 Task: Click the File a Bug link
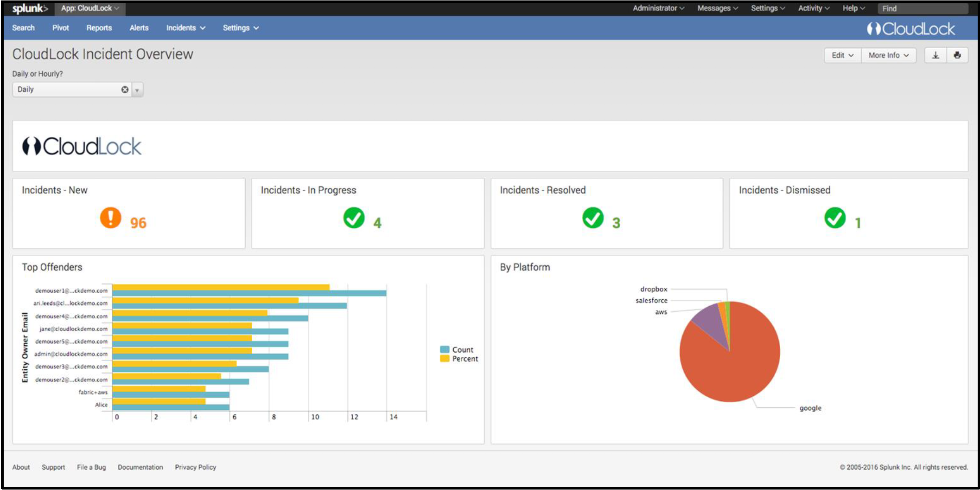[91, 467]
